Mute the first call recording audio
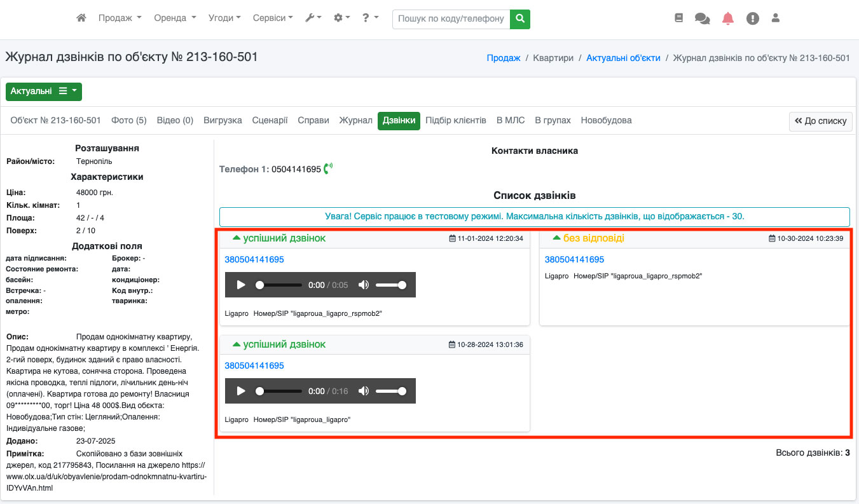The height and width of the screenshot is (504, 859). click(x=363, y=285)
